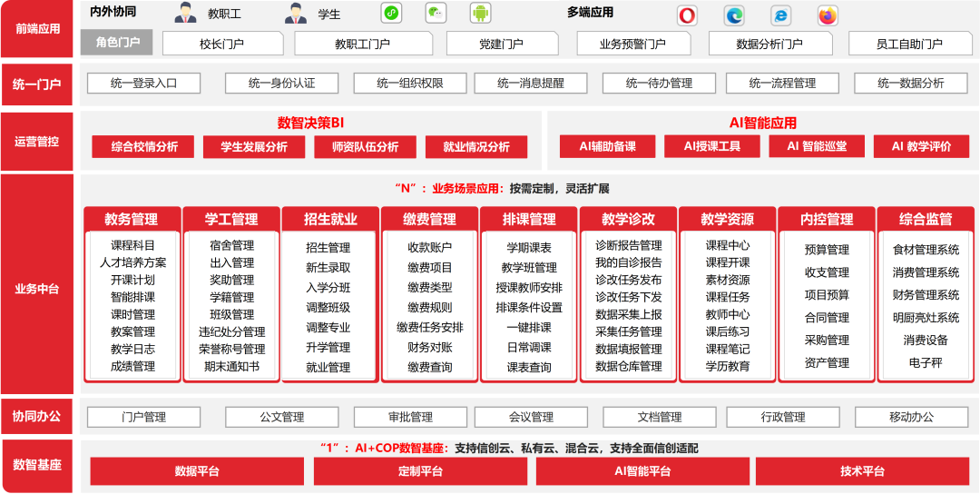Select the 协同办公 side label
Image resolution: width=980 pixels, height=494 pixels.
[x=37, y=416]
